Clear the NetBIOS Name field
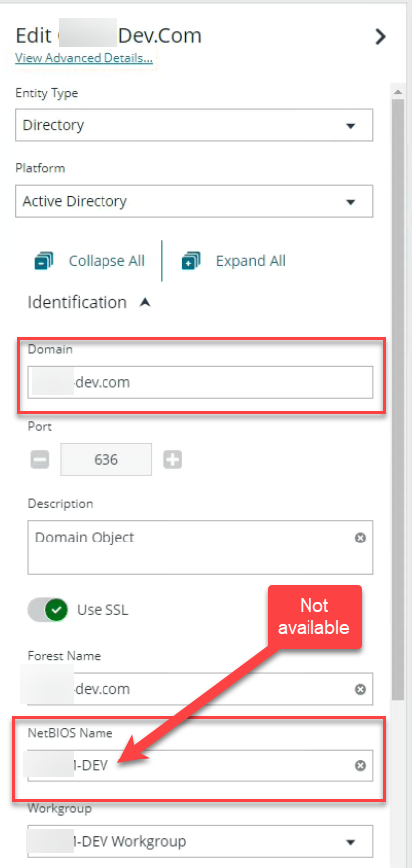 point(360,766)
